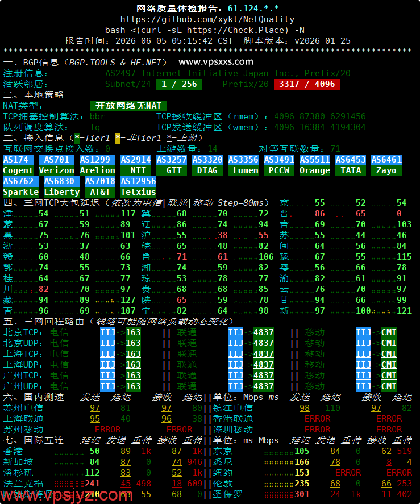Select the AS1299 badge
The width and height of the screenshot is (420, 504).
[97, 160]
